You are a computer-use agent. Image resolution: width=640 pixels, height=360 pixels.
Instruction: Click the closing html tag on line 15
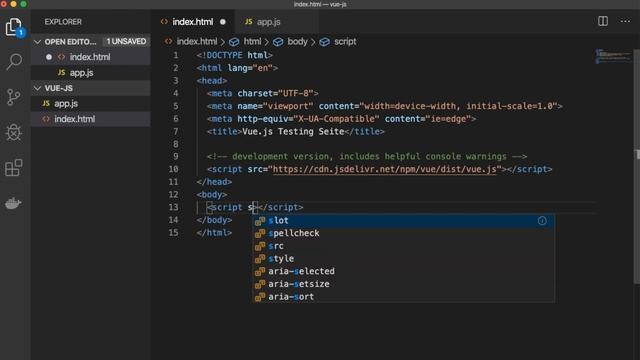[214, 233]
